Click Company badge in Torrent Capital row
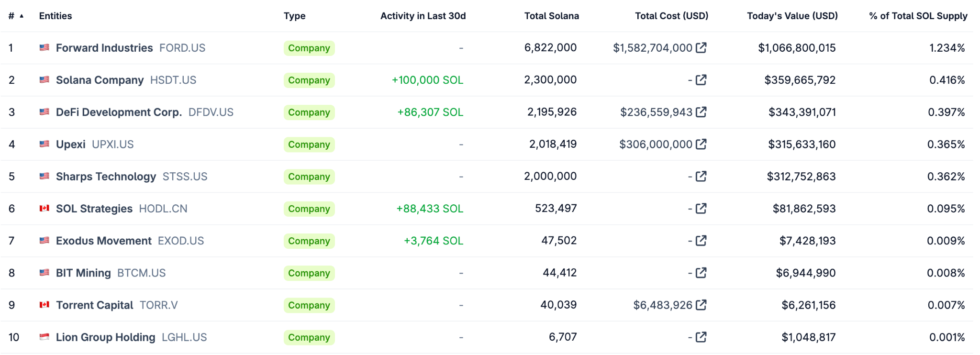This screenshot has width=980, height=355. (x=309, y=305)
